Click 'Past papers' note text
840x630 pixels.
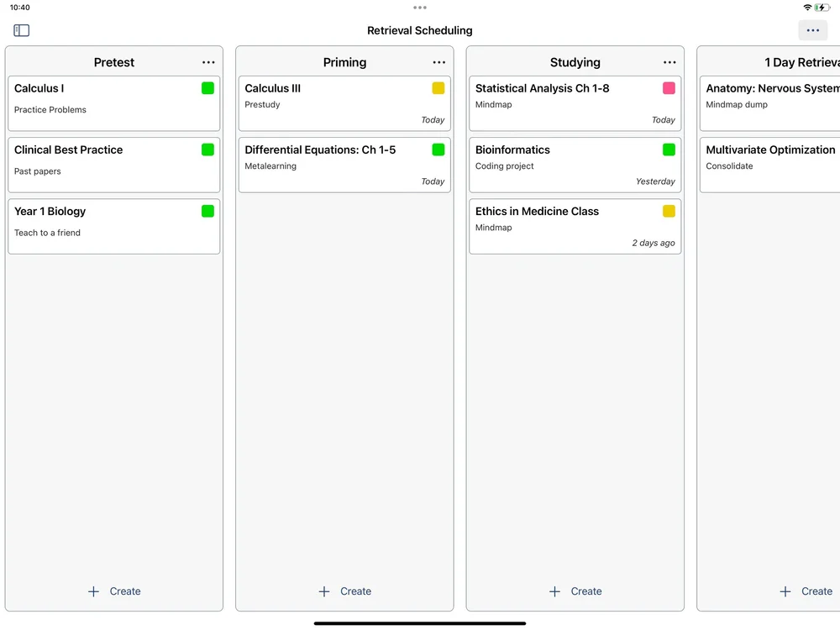point(38,171)
